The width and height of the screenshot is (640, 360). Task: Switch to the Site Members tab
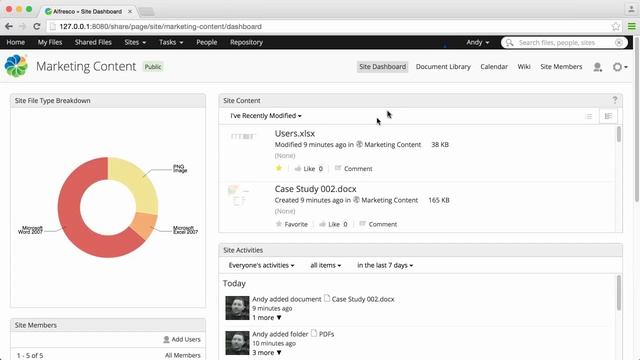561,67
